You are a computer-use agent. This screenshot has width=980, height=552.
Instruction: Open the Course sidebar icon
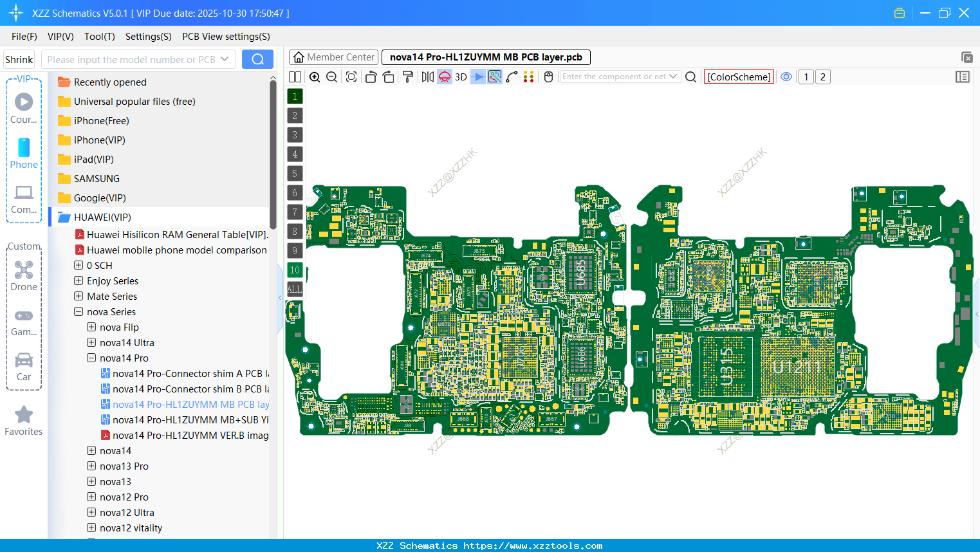click(x=24, y=107)
